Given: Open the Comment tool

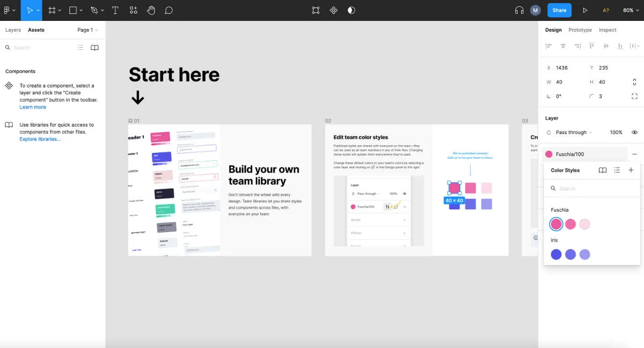Looking at the screenshot, I should (x=169, y=10).
